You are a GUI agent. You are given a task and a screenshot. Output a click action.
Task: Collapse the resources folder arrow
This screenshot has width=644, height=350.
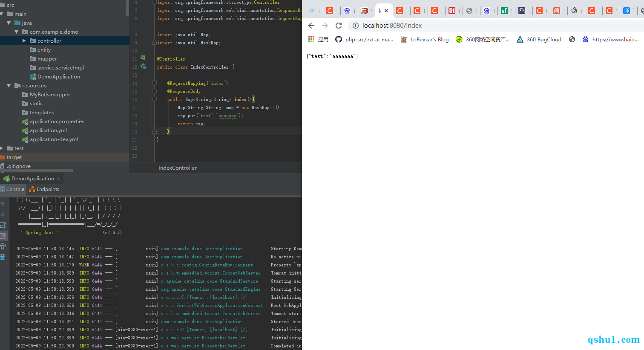click(x=9, y=86)
